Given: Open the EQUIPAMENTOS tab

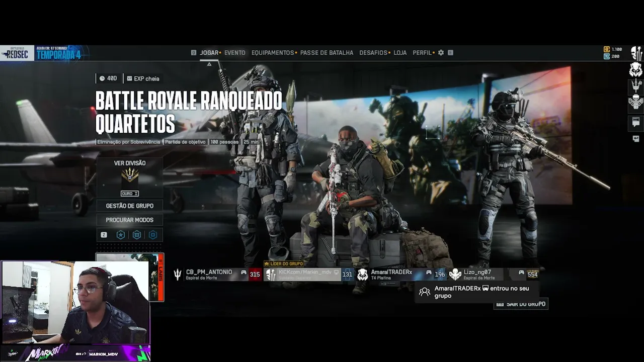Looking at the screenshot, I should tap(273, 53).
